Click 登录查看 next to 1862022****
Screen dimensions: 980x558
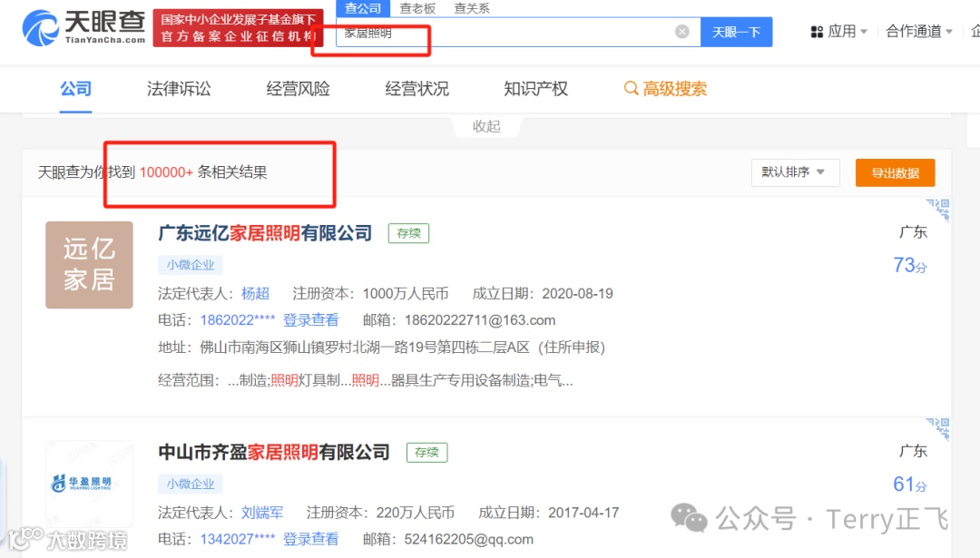coord(310,320)
